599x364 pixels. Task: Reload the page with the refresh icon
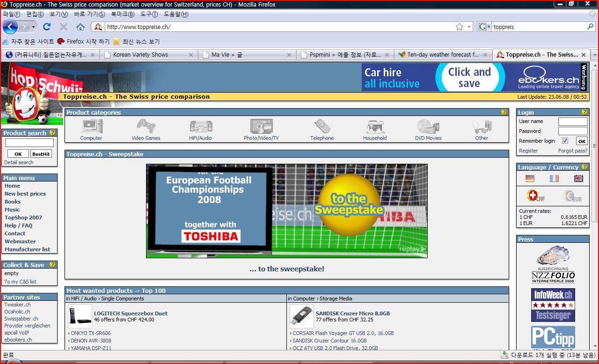click(47, 27)
